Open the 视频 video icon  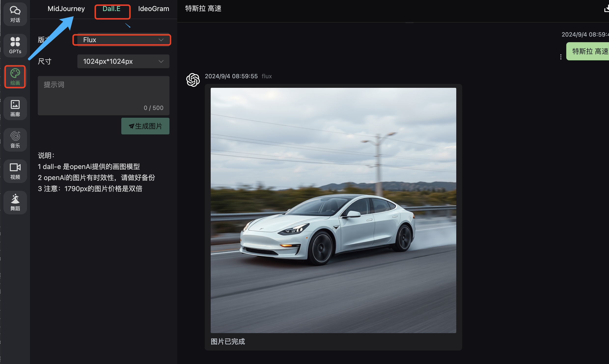15,171
